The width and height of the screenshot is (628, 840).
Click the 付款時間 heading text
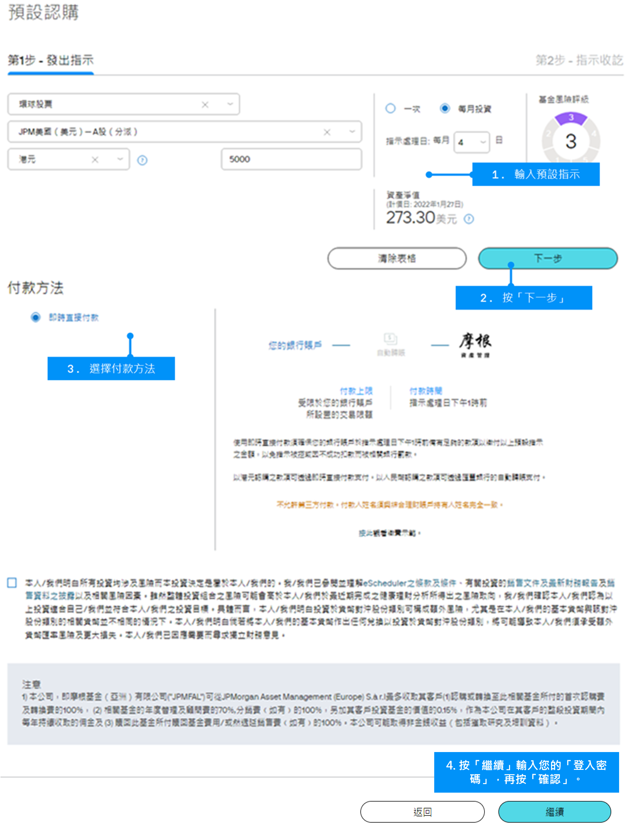[x=426, y=391]
